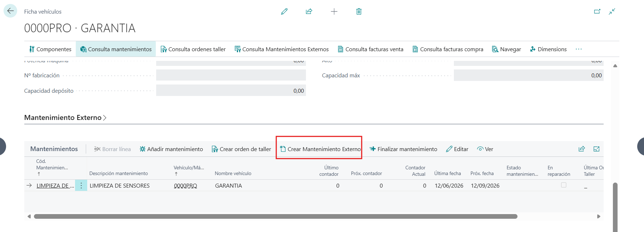Image resolution: width=644 pixels, height=232 pixels.
Task: Expand Mantenimiento Externo section header
Action: (x=65, y=117)
